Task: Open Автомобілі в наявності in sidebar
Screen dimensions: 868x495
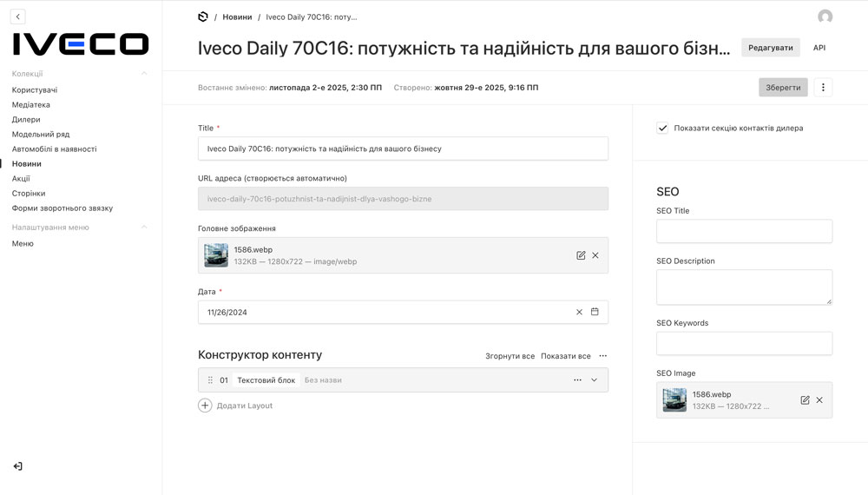Action: (54, 149)
